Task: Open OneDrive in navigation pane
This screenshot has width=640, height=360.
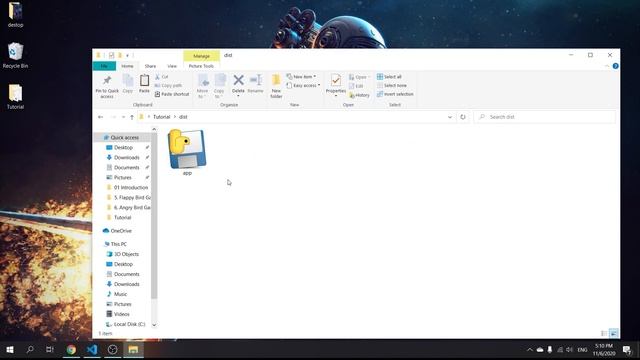Action: pos(121,231)
